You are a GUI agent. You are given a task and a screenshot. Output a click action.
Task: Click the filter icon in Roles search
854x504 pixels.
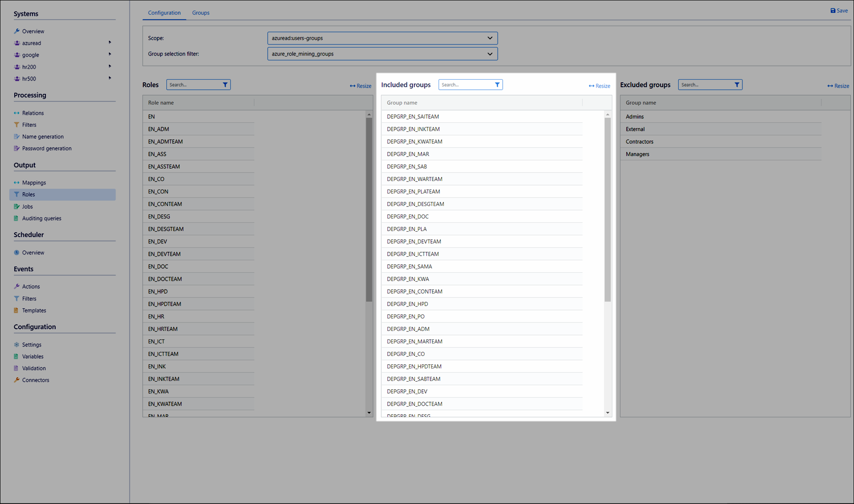(225, 85)
